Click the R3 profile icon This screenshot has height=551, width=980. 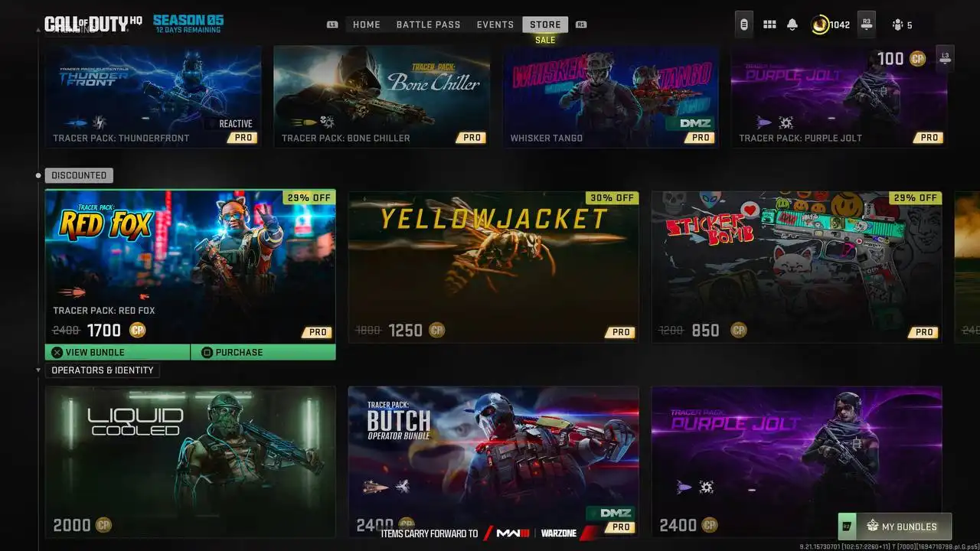click(867, 24)
